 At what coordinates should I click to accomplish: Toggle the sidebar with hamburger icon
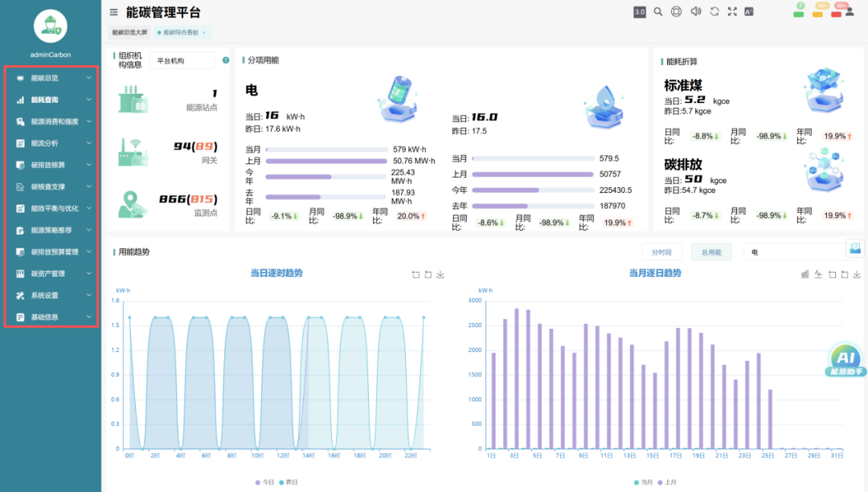point(113,12)
